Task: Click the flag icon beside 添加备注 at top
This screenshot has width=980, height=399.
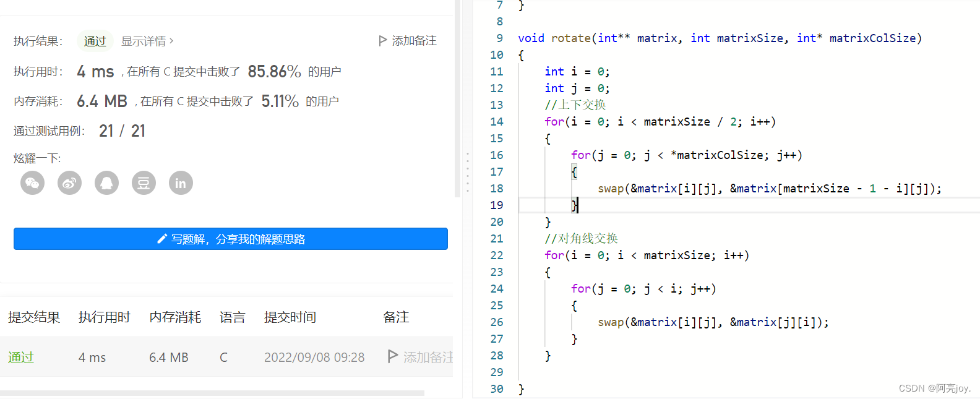Action: [383, 41]
